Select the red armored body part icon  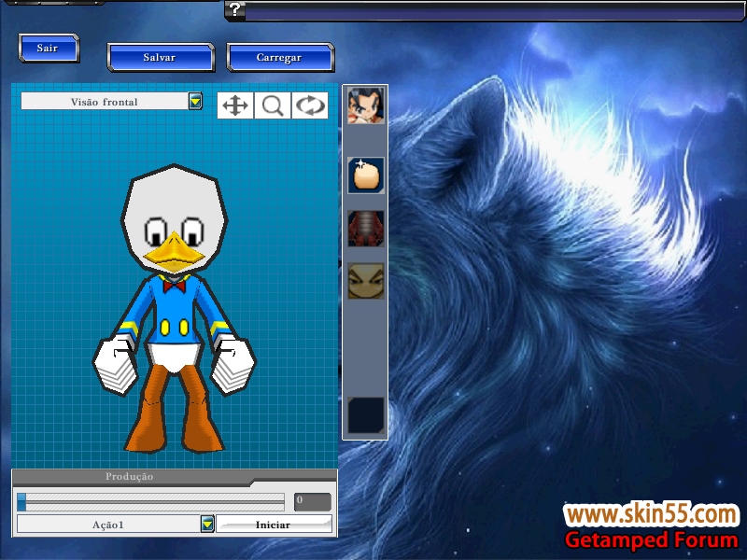[365, 229]
